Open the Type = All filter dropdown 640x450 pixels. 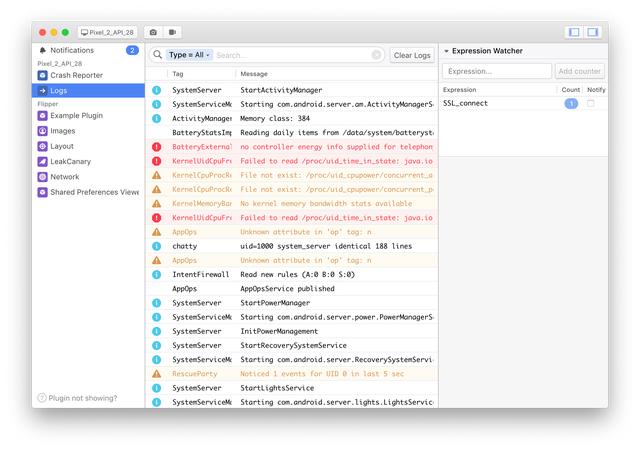coord(189,55)
